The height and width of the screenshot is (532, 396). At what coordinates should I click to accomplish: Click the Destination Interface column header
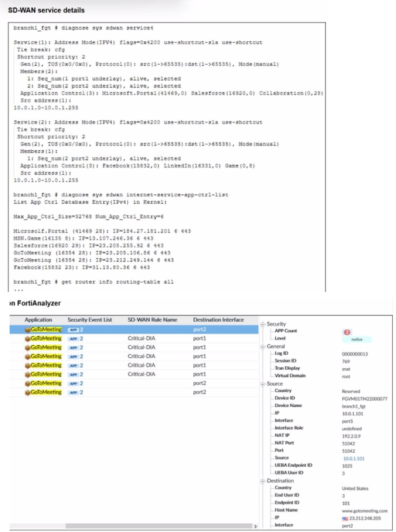point(218,320)
